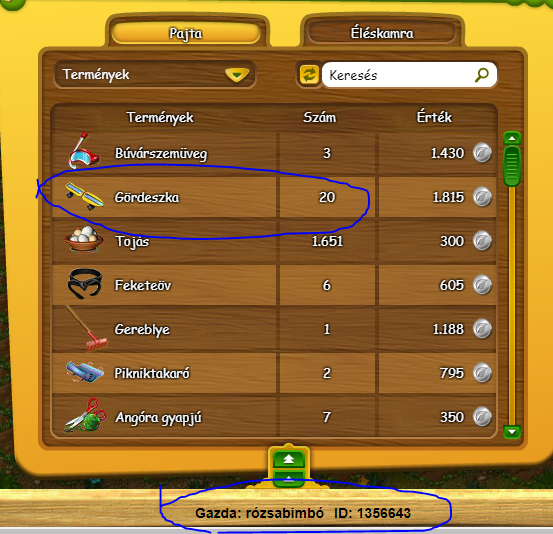553x534 pixels.
Task: Click the scrollbar up arrow
Action: click(512, 138)
